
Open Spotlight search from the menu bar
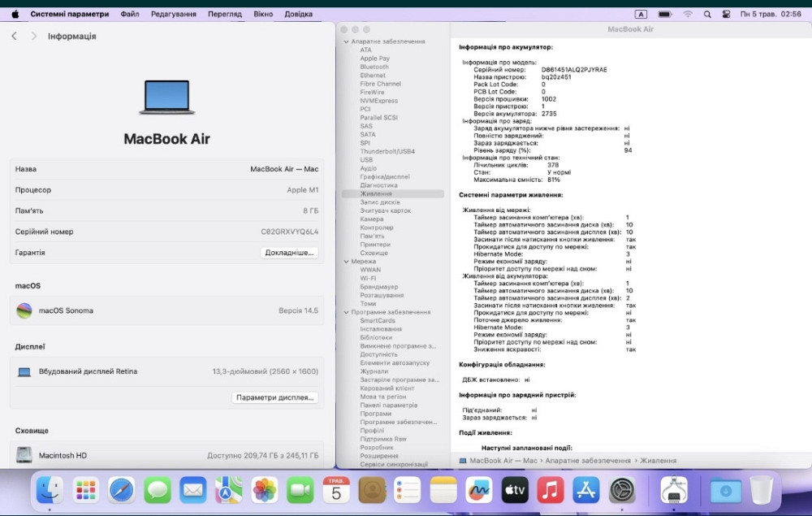tap(707, 13)
